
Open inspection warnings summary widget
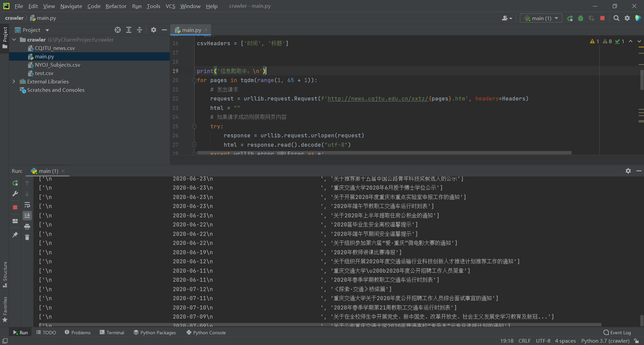click(607, 41)
